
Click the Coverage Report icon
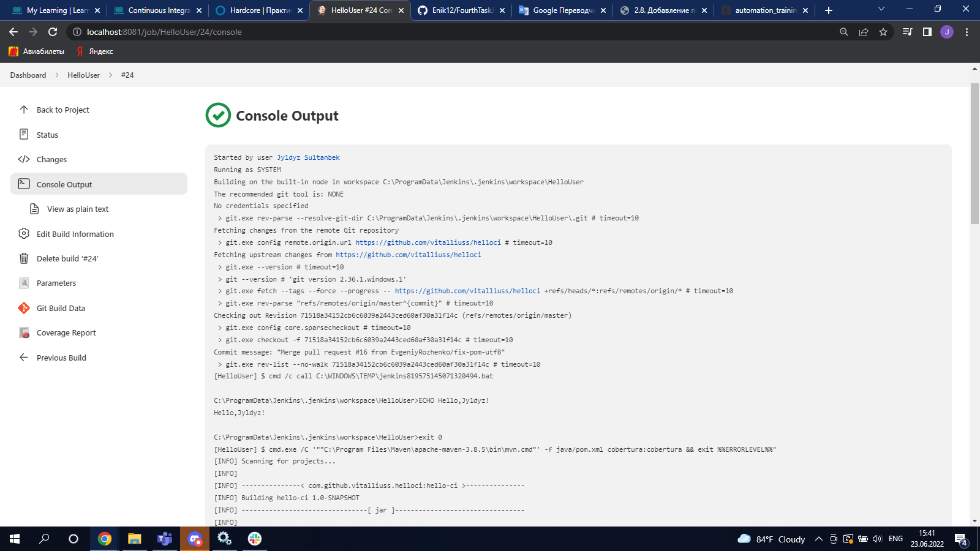click(x=24, y=332)
